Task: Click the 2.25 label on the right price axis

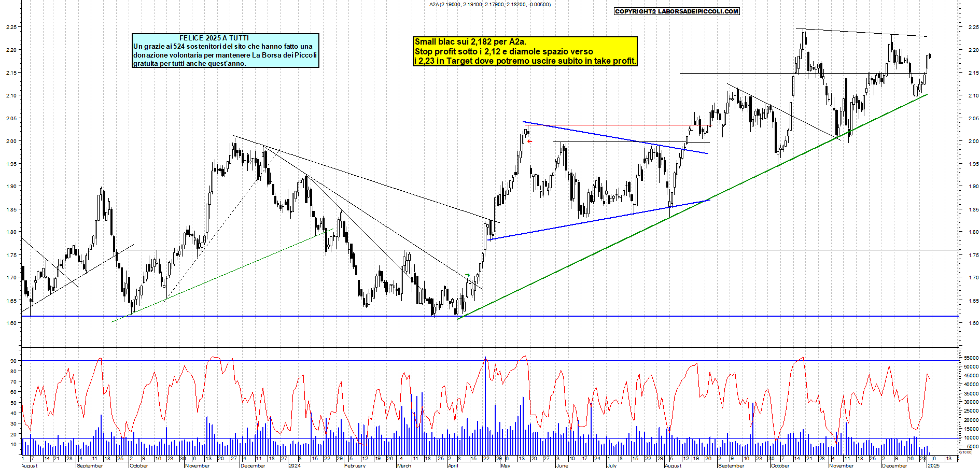Action: click(973, 27)
